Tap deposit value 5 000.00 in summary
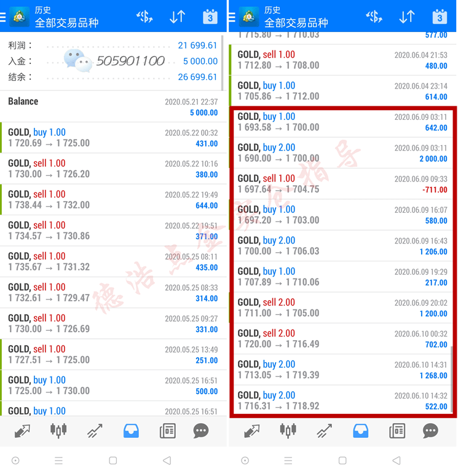This screenshot has width=458, height=476. [x=200, y=61]
